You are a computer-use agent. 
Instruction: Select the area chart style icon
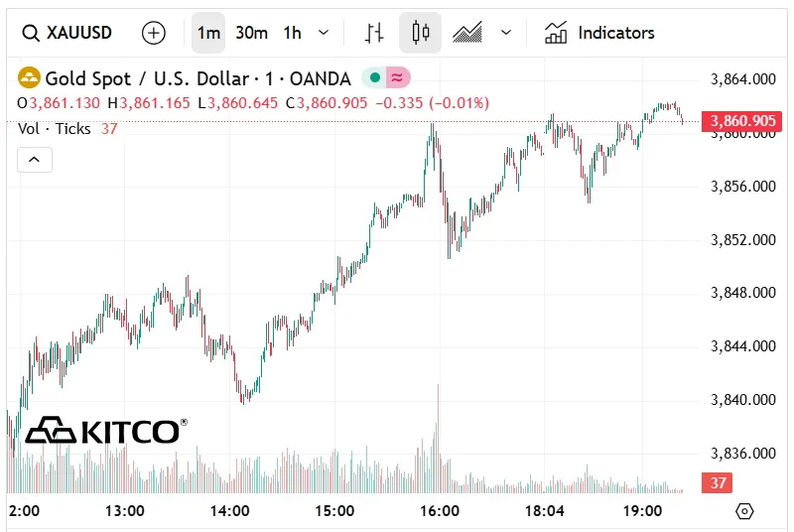click(466, 33)
